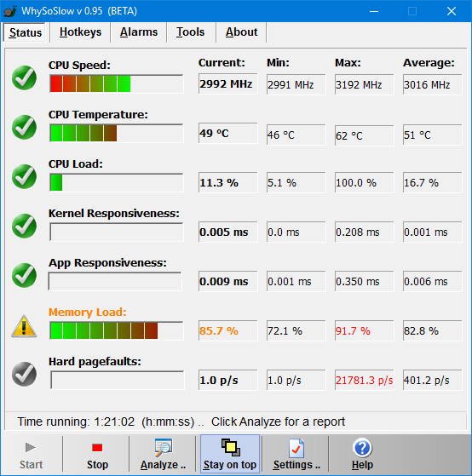Viewport: 472px width, 476px height.
Task: Click the 82.8 % average memory value
Action: tap(433, 330)
